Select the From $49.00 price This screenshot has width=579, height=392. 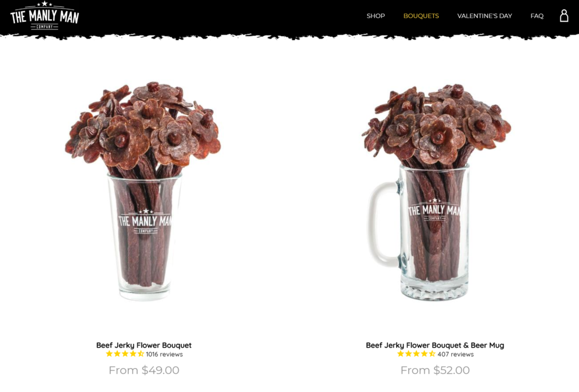click(x=144, y=370)
